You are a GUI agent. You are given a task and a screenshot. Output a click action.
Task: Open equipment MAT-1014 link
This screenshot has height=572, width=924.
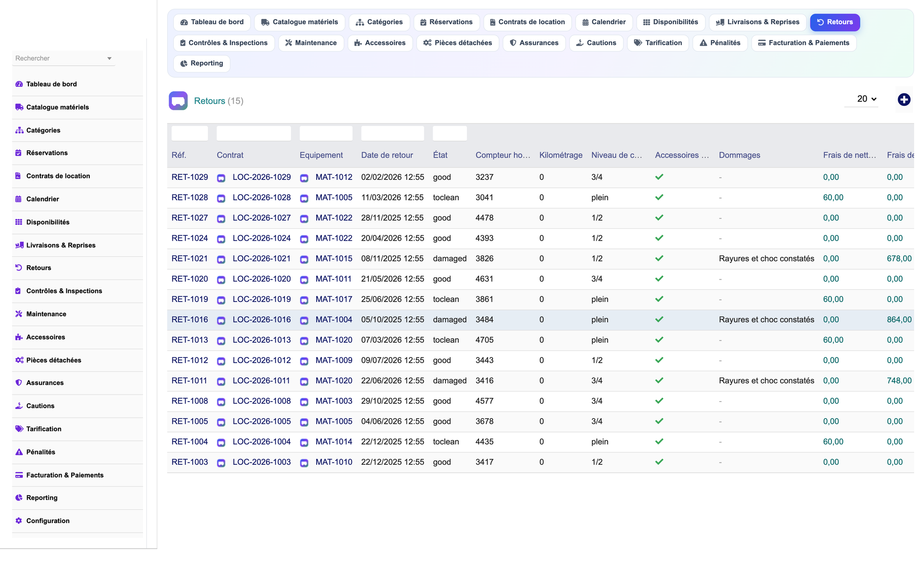[x=334, y=442]
